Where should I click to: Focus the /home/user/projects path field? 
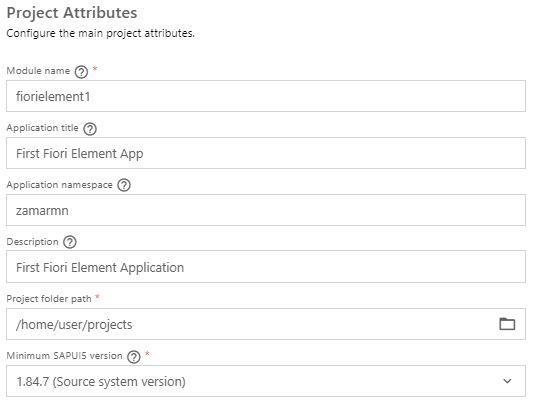tap(266, 324)
